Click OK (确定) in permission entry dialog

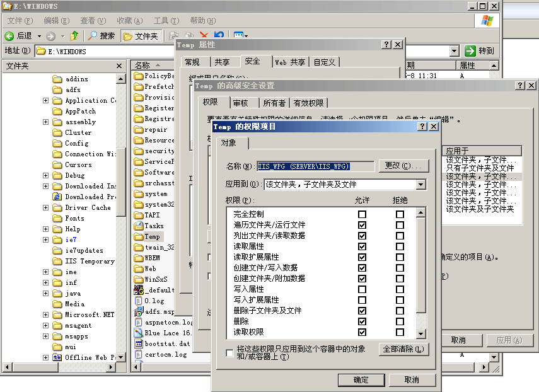361,379
